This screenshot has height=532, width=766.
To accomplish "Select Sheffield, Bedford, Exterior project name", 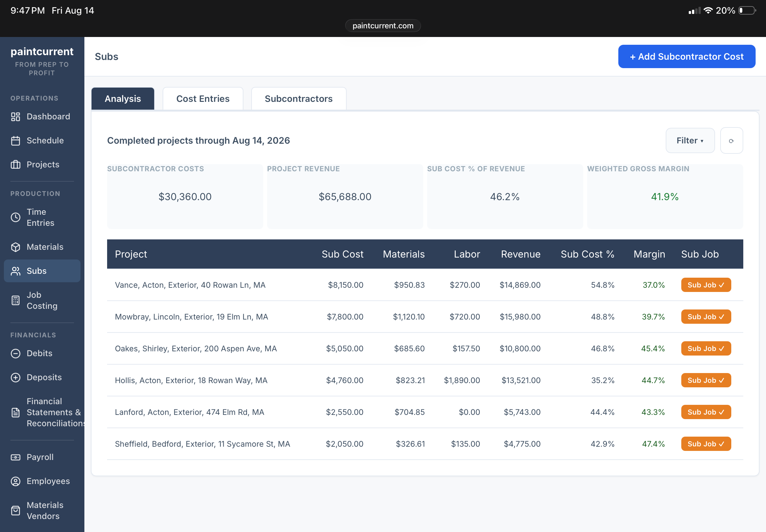I will (203, 444).
